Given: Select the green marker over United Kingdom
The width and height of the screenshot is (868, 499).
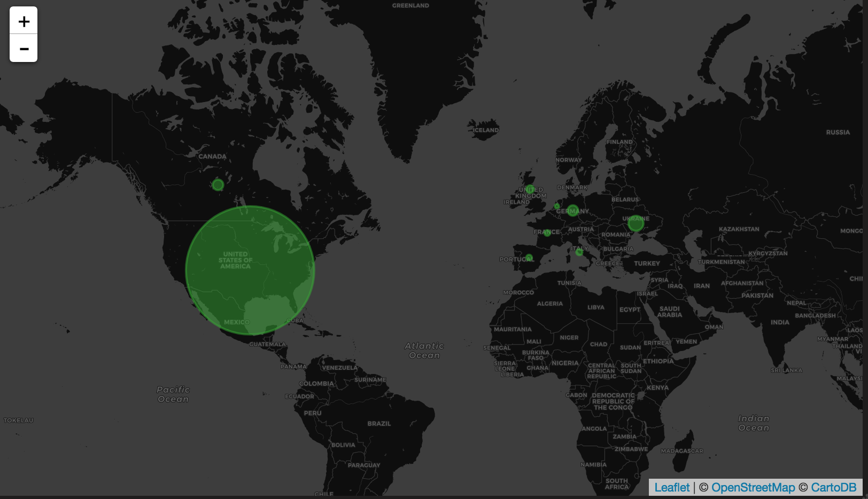Looking at the screenshot, I should point(530,189).
